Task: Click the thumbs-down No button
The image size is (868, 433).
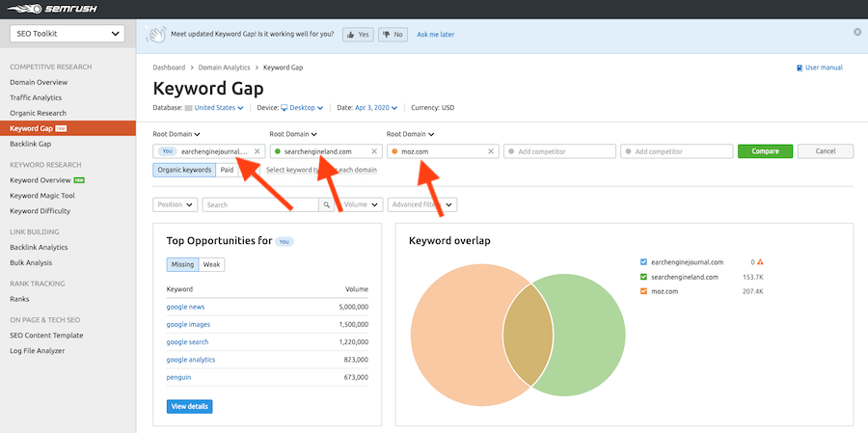Action: click(x=393, y=35)
